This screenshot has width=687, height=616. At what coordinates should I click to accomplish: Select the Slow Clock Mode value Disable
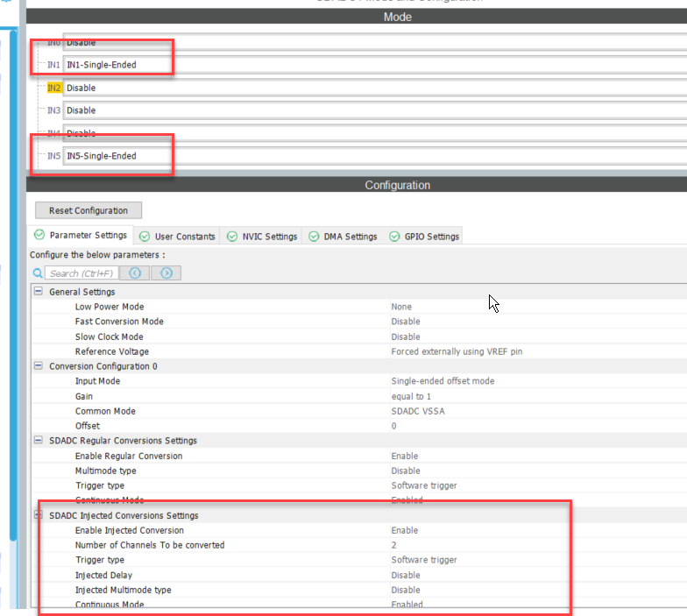click(x=406, y=336)
